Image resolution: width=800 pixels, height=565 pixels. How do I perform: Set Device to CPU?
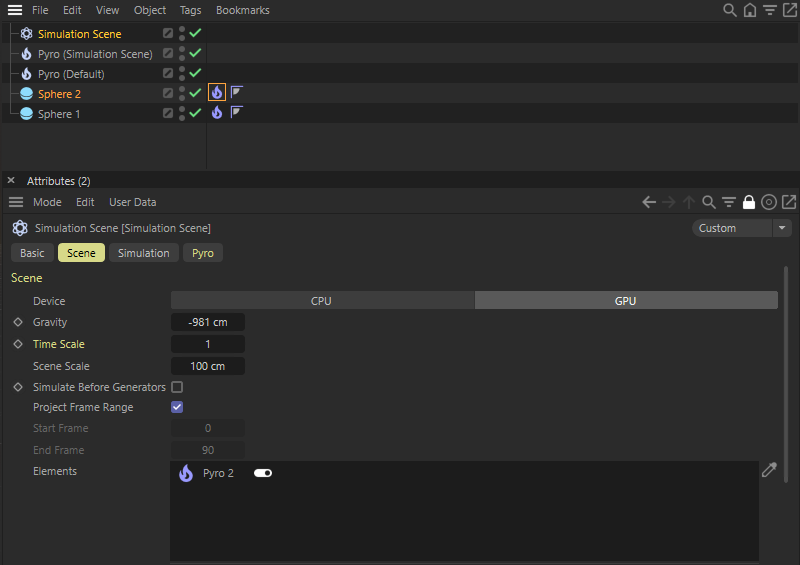click(x=322, y=301)
